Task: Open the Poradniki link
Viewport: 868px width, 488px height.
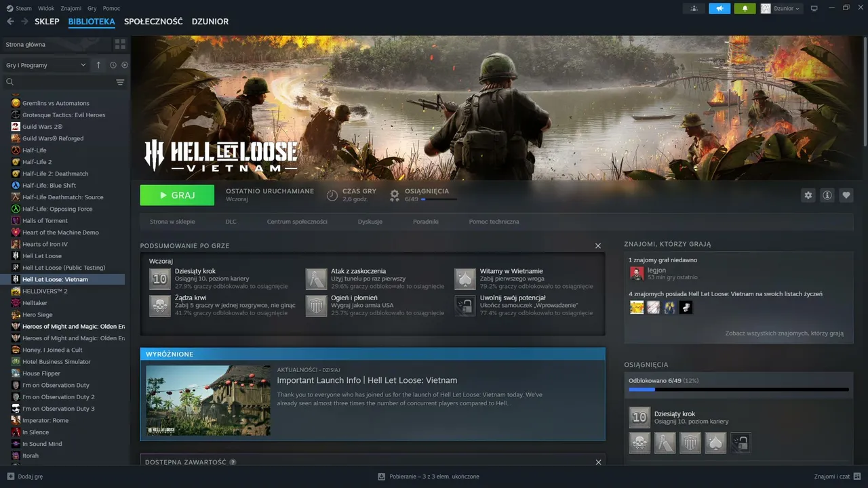Action: [x=426, y=222]
